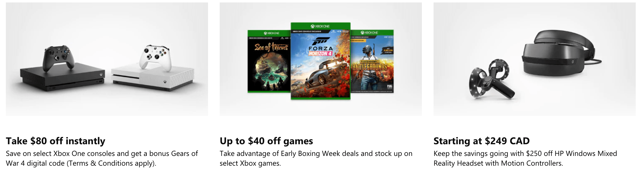This screenshot has height=172, width=644.
Task: Select the white Xbox wireless controller
Action: click(x=155, y=57)
